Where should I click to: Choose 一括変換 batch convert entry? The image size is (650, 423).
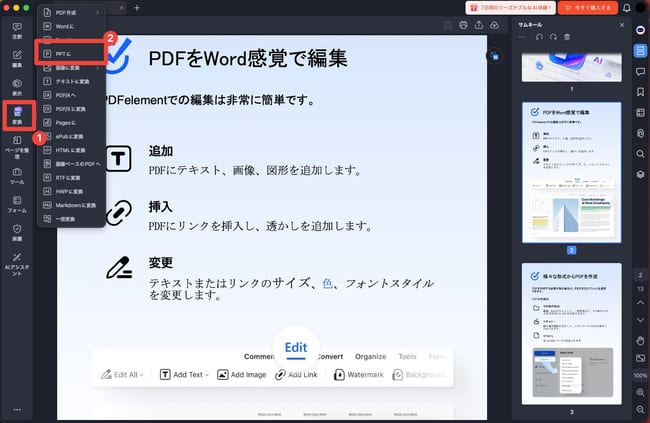pyautogui.click(x=72, y=219)
